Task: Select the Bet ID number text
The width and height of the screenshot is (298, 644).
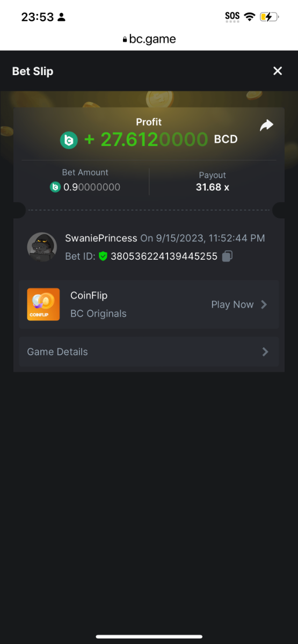Action: (x=164, y=257)
